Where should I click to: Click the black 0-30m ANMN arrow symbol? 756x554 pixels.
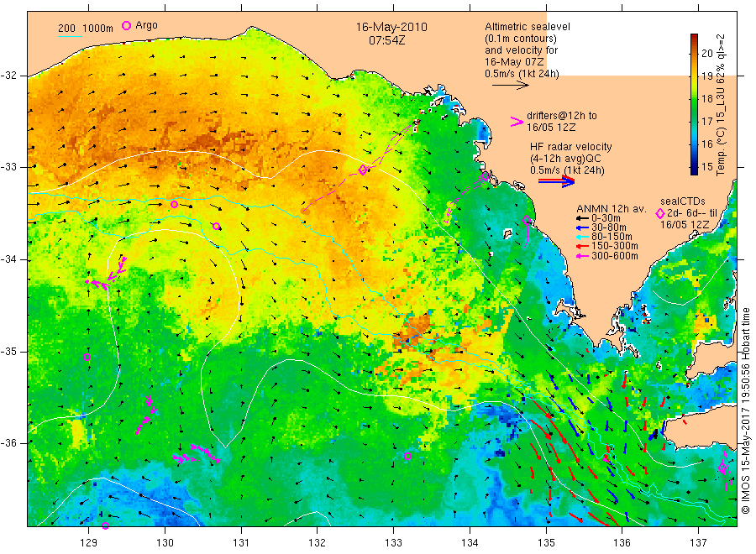pyautogui.click(x=582, y=218)
